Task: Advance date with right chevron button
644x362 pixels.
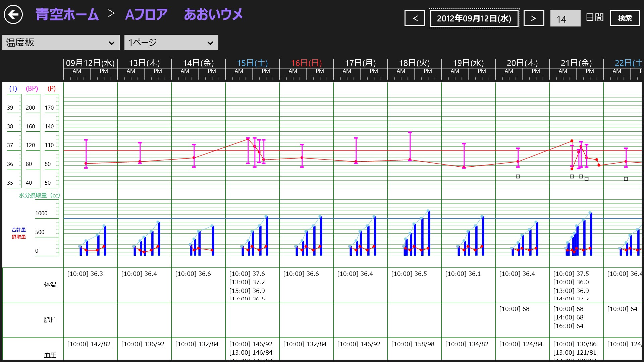Action: point(533,18)
